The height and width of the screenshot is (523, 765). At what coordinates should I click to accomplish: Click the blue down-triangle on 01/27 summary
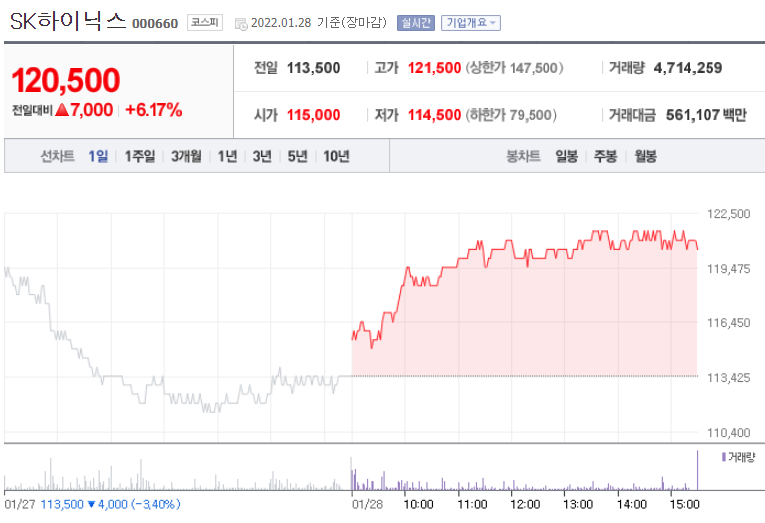pos(91,504)
